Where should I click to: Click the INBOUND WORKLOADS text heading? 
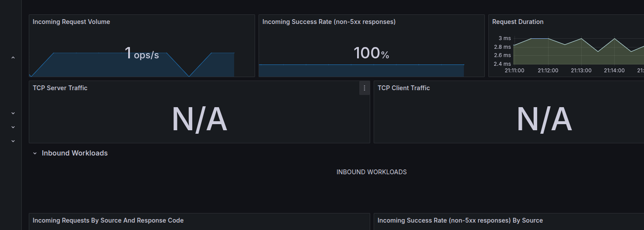pyautogui.click(x=371, y=172)
